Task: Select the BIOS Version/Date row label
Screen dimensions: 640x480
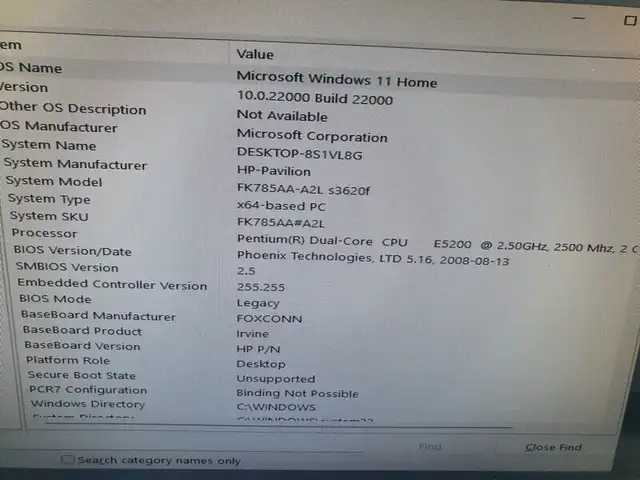Action: click(72, 250)
